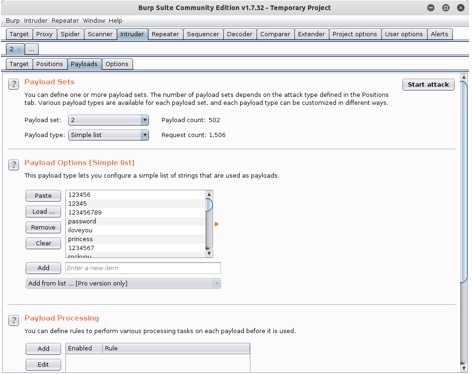The width and height of the screenshot is (472, 374).
Task: Click the payload list scroll down arrow
Action: tap(209, 253)
